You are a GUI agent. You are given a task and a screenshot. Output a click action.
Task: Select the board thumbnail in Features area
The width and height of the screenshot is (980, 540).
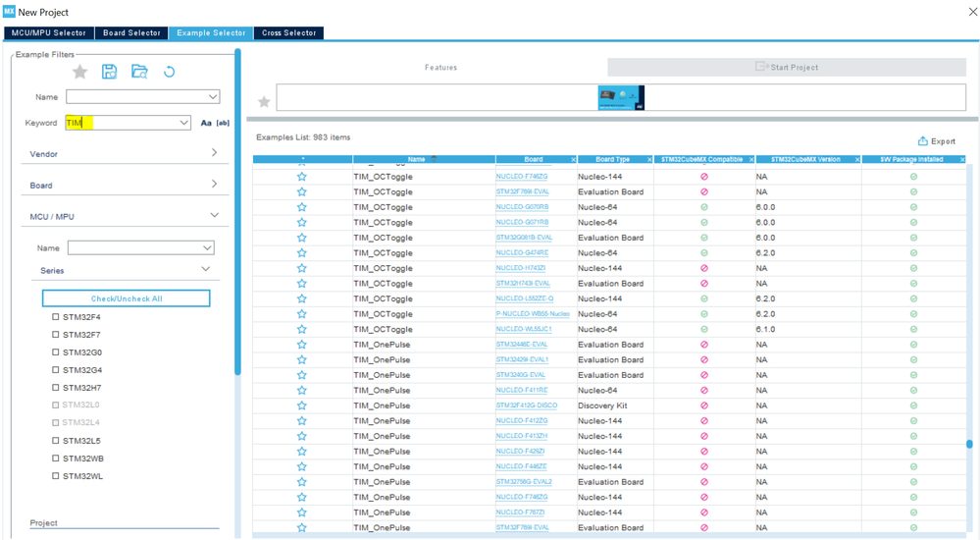click(x=621, y=97)
